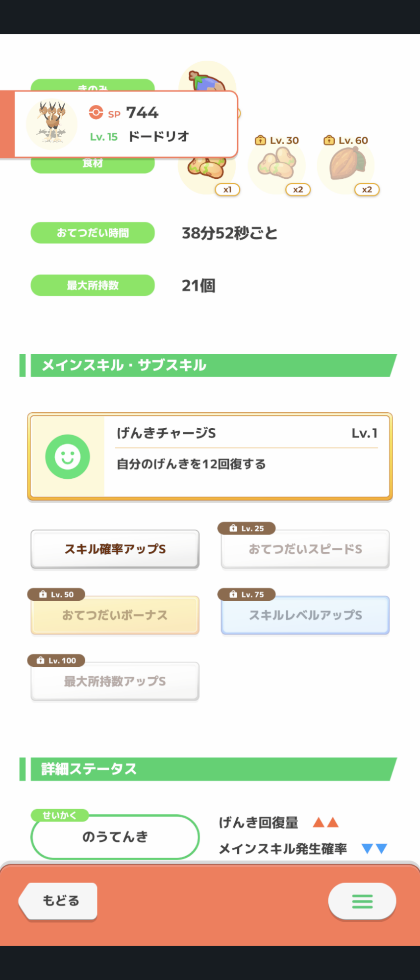Select the blue スキルレベルアップS subskill
This screenshot has height=980, width=420.
click(305, 615)
